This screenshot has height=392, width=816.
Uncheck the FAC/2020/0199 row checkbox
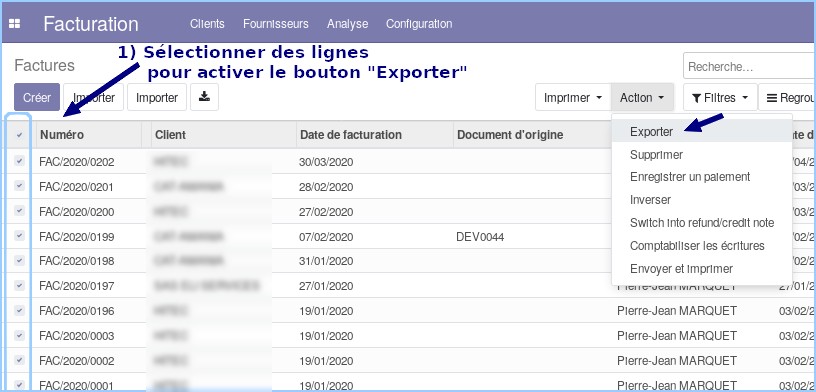click(19, 236)
